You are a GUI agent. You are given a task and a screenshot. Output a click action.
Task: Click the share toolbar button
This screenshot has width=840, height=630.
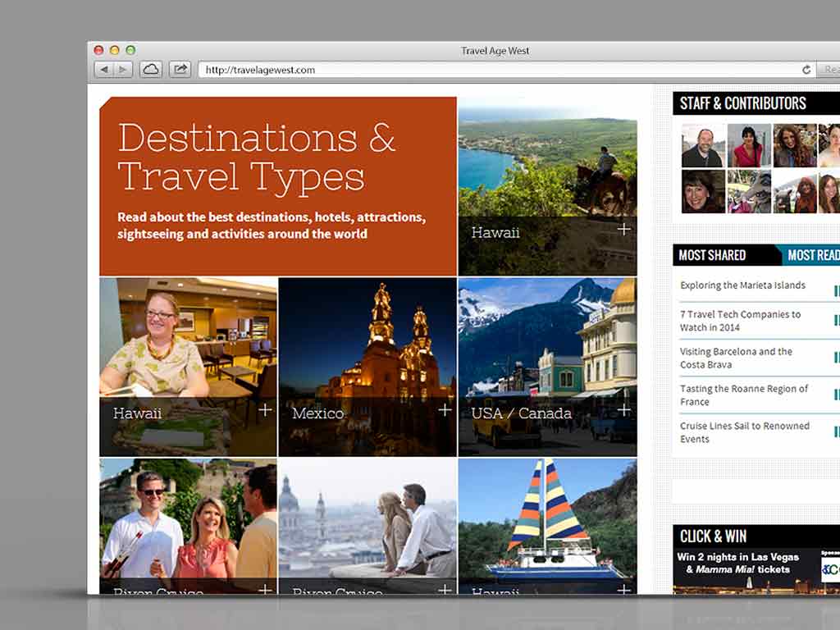click(x=180, y=70)
